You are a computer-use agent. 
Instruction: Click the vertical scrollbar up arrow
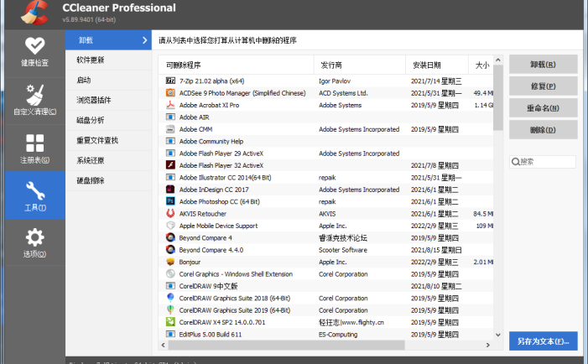(498, 60)
